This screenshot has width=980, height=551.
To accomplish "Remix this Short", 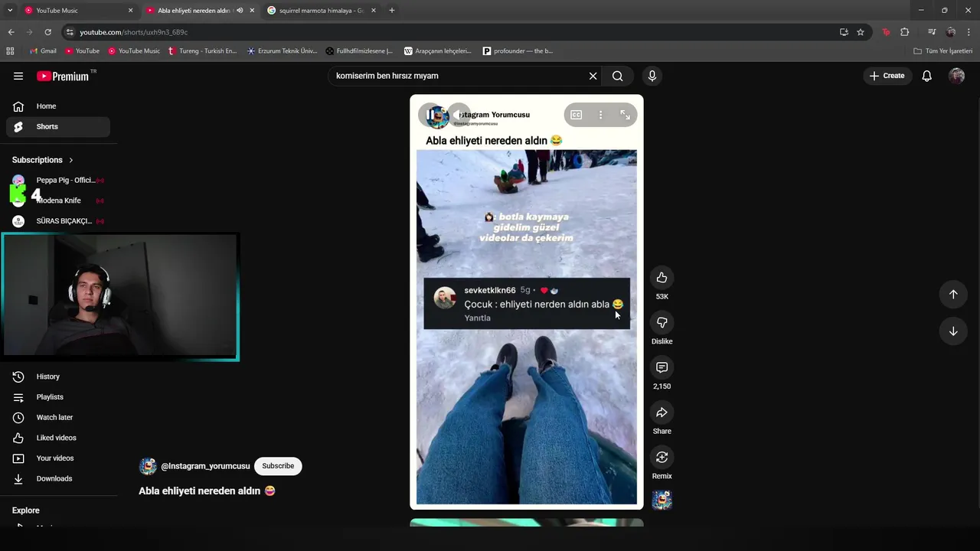I will [662, 457].
